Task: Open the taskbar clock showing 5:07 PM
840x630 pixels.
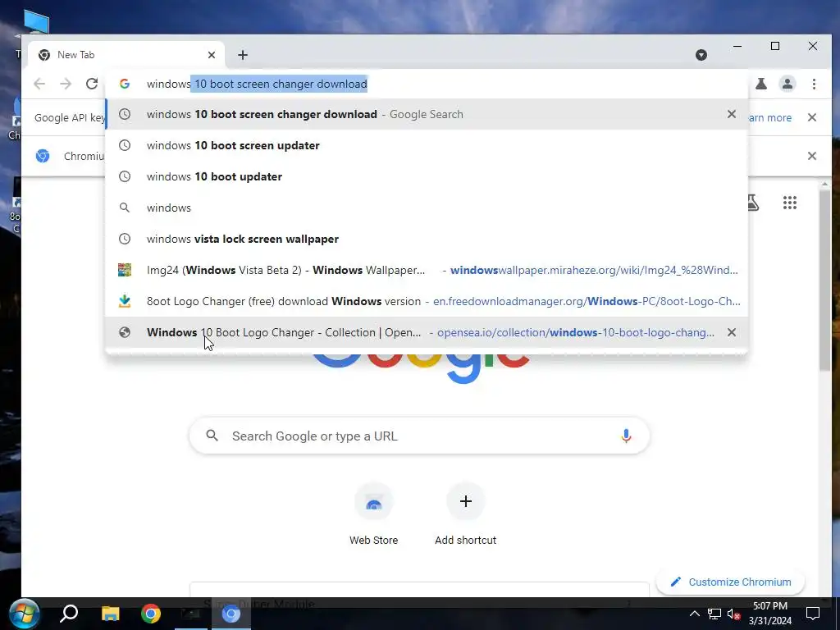Action: (x=769, y=614)
